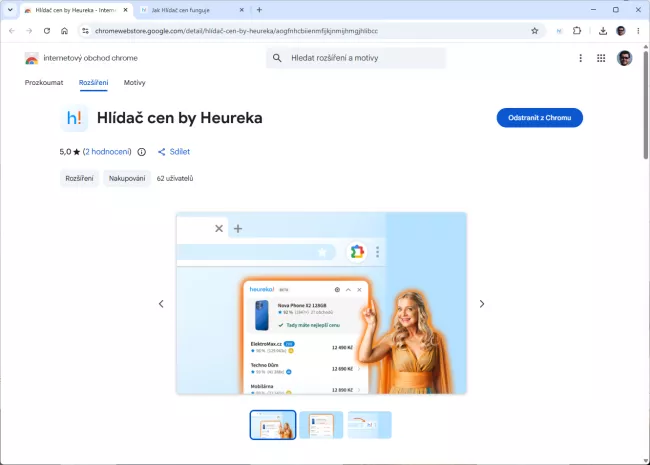
Task: Click the Nakupování category chip
Action: [127, 178]
